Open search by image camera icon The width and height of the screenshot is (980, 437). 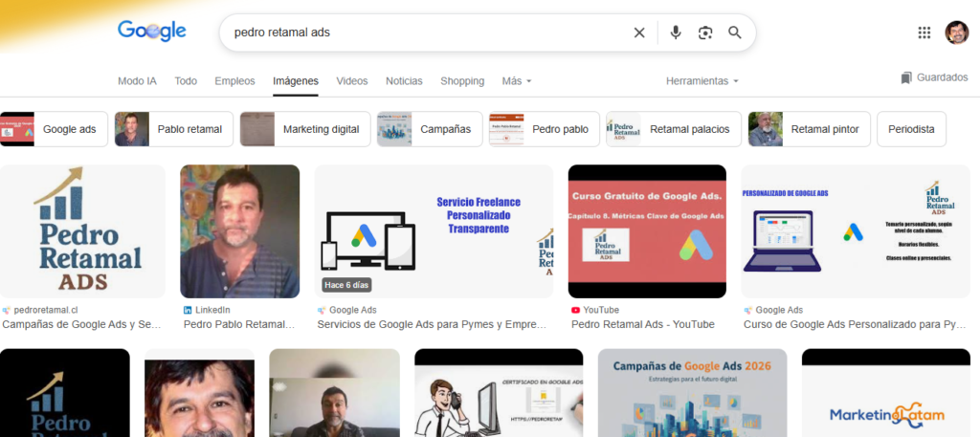point(705,33)
